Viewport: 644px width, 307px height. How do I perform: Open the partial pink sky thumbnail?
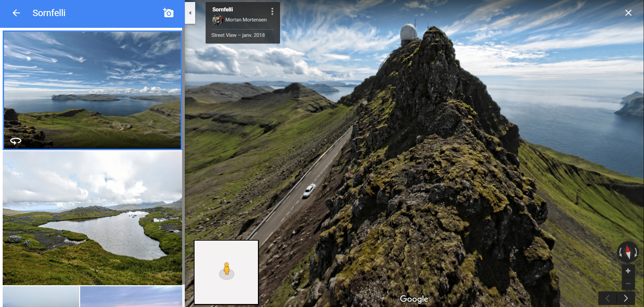point(131,297)
